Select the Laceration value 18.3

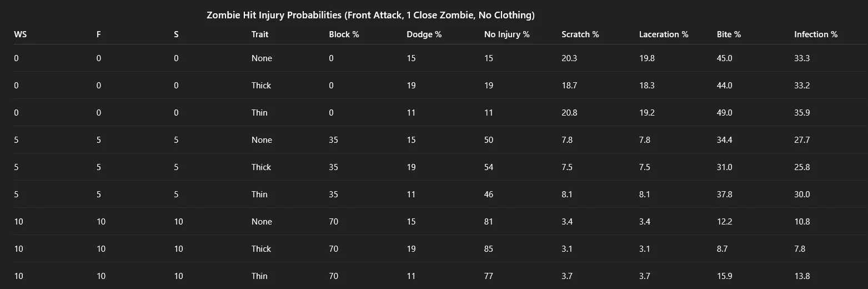(647, 86)
